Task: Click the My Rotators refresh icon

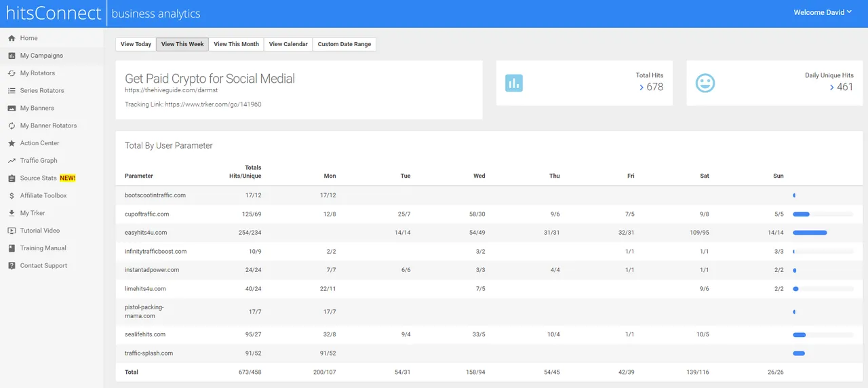Action: [12, 73]
